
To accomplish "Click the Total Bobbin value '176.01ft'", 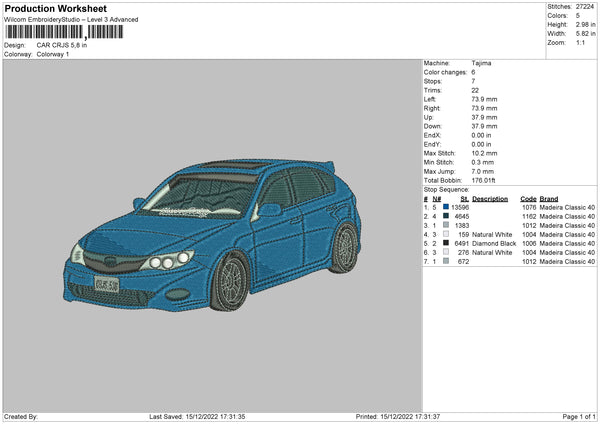I will [x=484, y=180].
